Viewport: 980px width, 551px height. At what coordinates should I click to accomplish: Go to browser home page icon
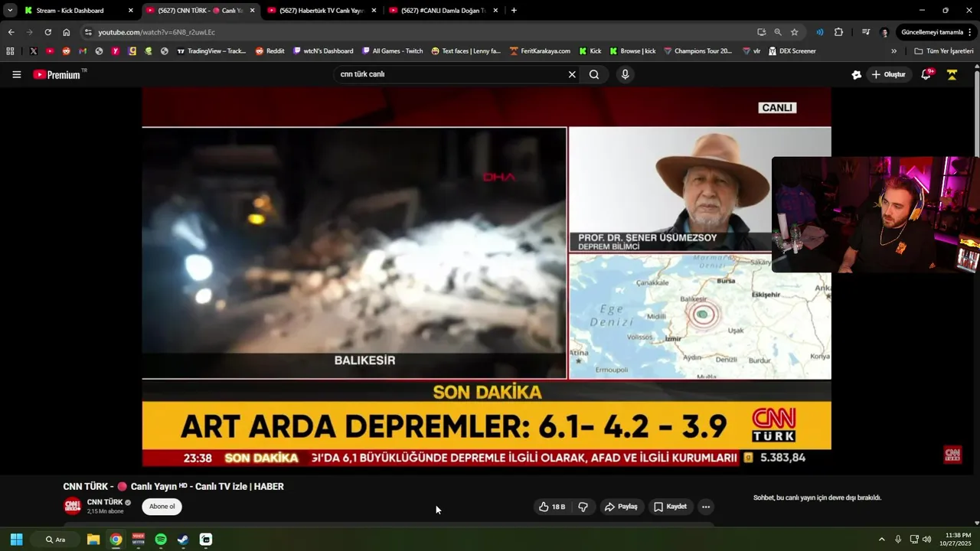tap(67, 32)
